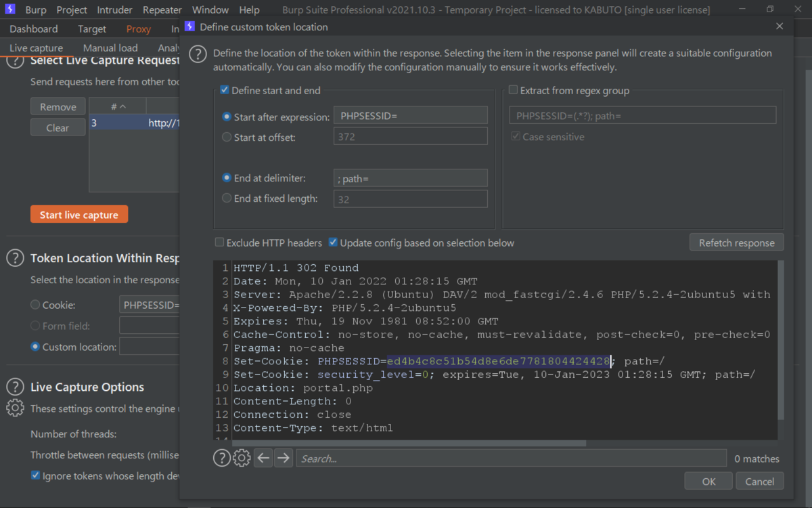Open response search help icon
Screen dimensions: 812x508
[x=222, y=458]
